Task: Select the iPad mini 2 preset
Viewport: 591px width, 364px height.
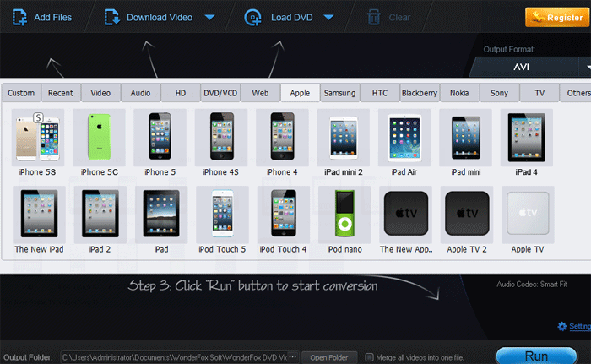Action: (344, 138)
